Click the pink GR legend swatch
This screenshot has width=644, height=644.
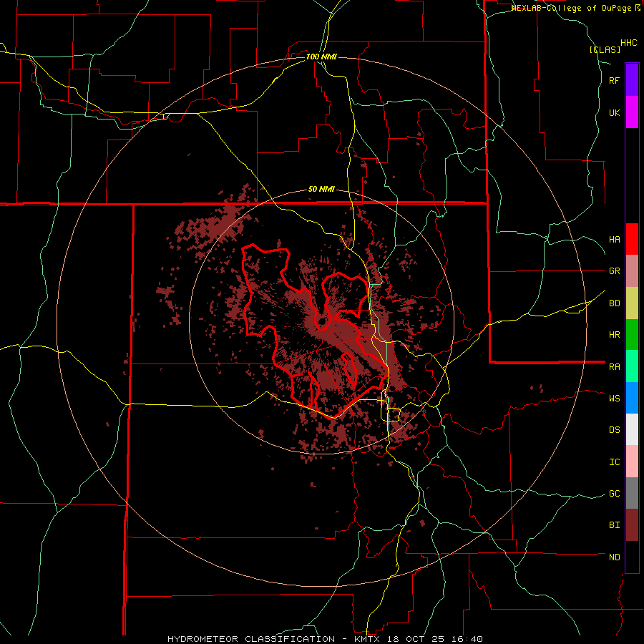tap(632, 271)
